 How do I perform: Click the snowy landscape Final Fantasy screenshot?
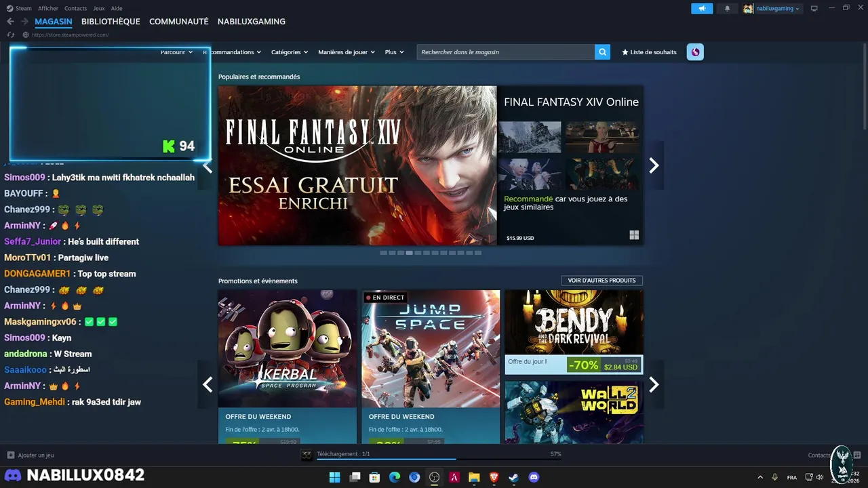tap(530, 138)
